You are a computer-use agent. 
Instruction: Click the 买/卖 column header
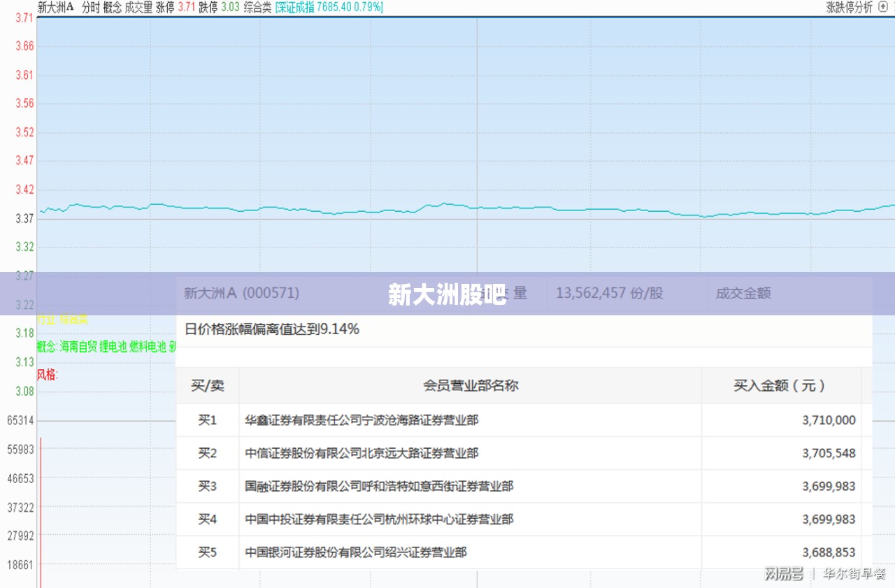click(208, 385)
